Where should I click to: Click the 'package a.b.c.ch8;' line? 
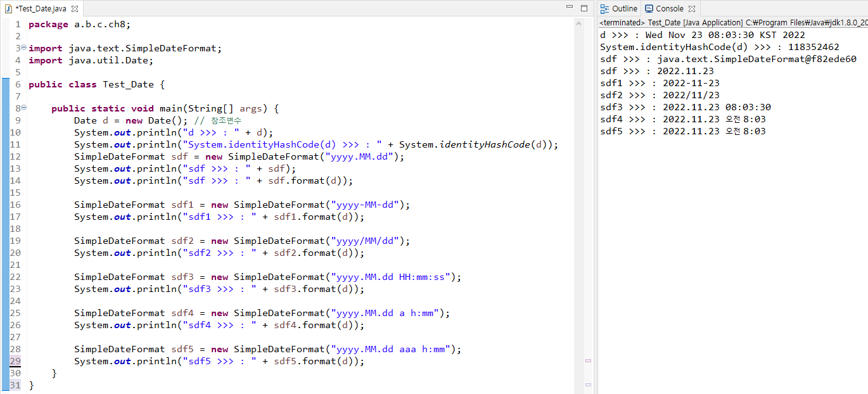point(80,24)
